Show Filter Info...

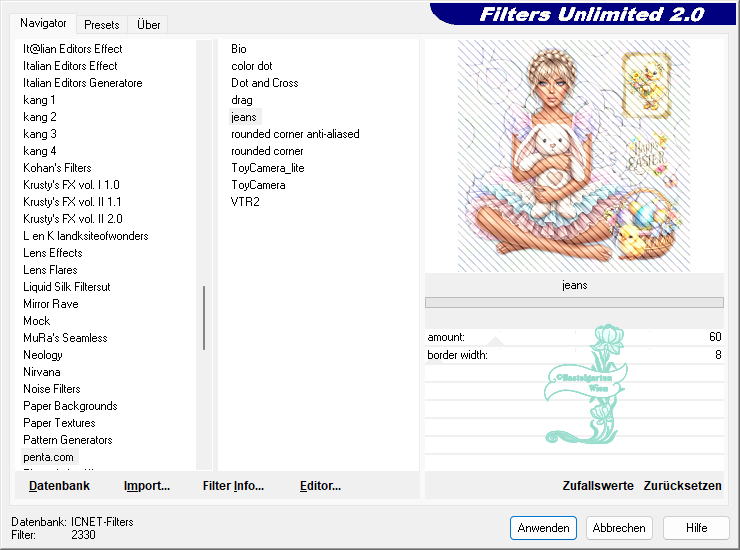[233, 486]
